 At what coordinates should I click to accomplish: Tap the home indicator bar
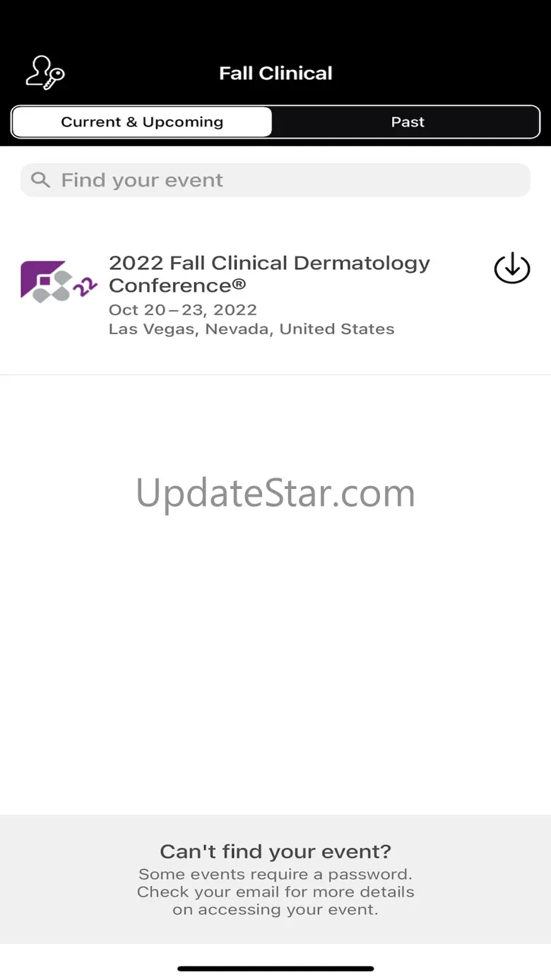point(275,969)
